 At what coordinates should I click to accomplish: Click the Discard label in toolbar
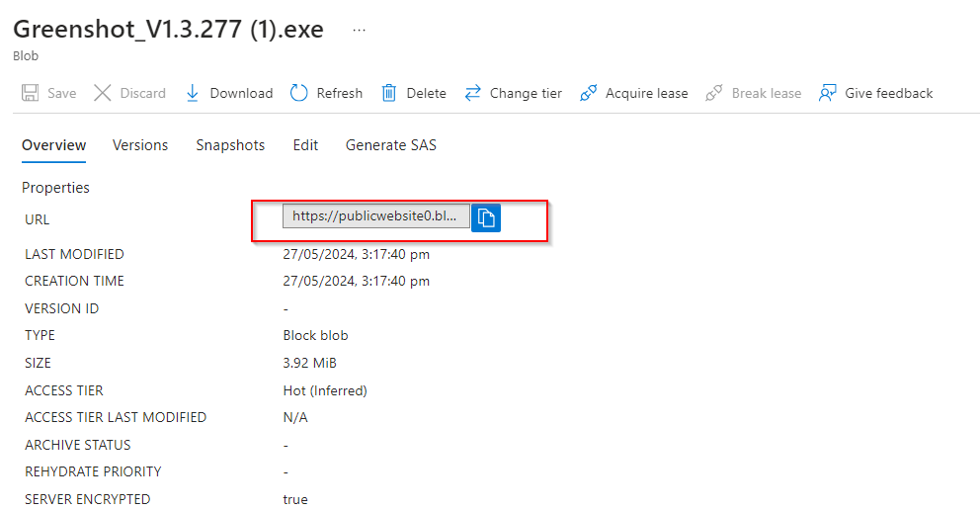142,93
